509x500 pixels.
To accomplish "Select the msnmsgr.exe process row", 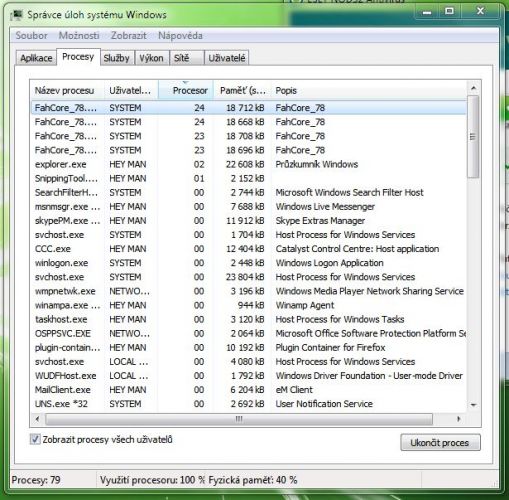I will point(249,207).
